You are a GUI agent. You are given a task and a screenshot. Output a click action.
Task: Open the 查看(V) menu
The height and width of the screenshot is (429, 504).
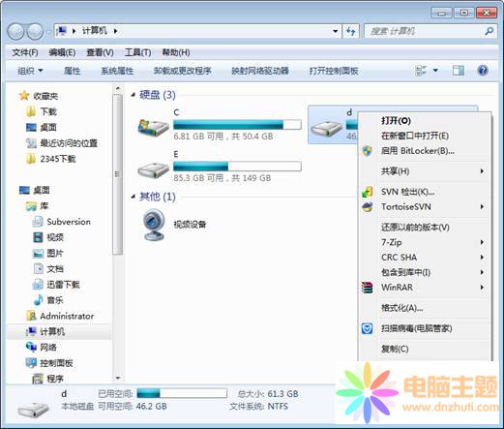100,52
